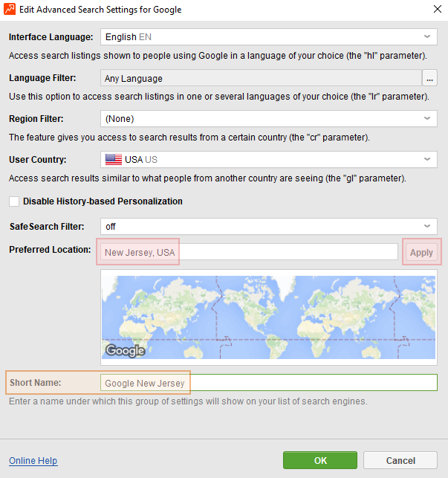Click the world map preview
The width and height of the screenshot is (448, 478).
(268, 317)
